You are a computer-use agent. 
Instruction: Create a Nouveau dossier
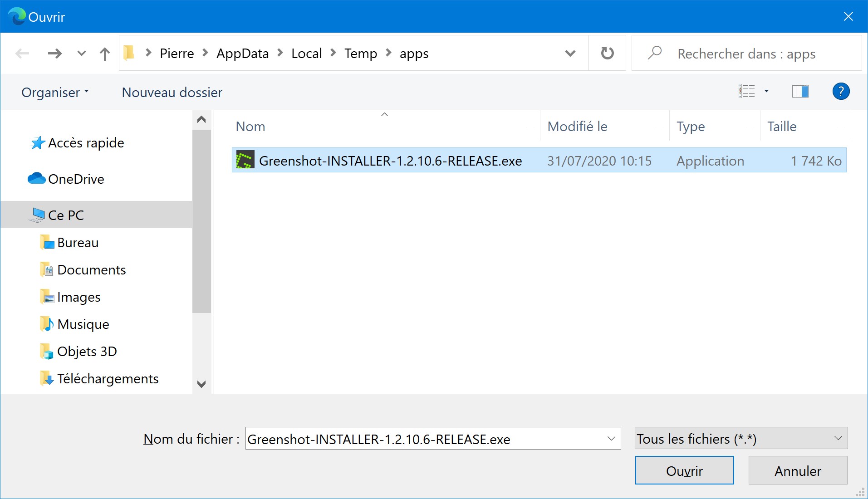(172, 93)
